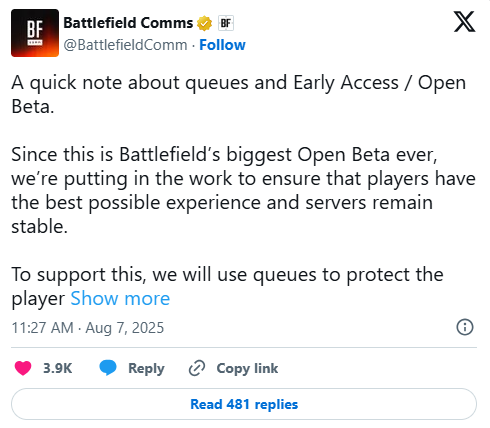
Task: Click the Reply text label
Action: [146, 369]
